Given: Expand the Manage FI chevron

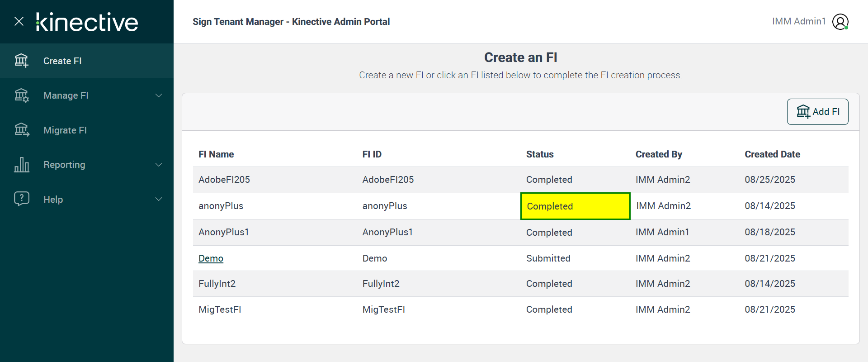Looking at the screenshot, I should pyautogui.click(x=159, y=95).
